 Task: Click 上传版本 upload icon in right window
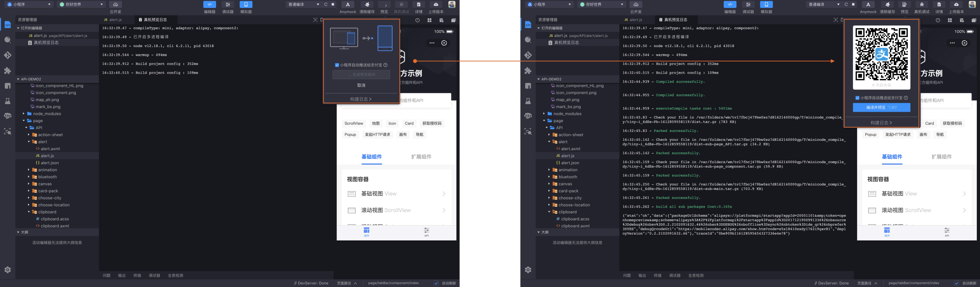pos(956,5)
